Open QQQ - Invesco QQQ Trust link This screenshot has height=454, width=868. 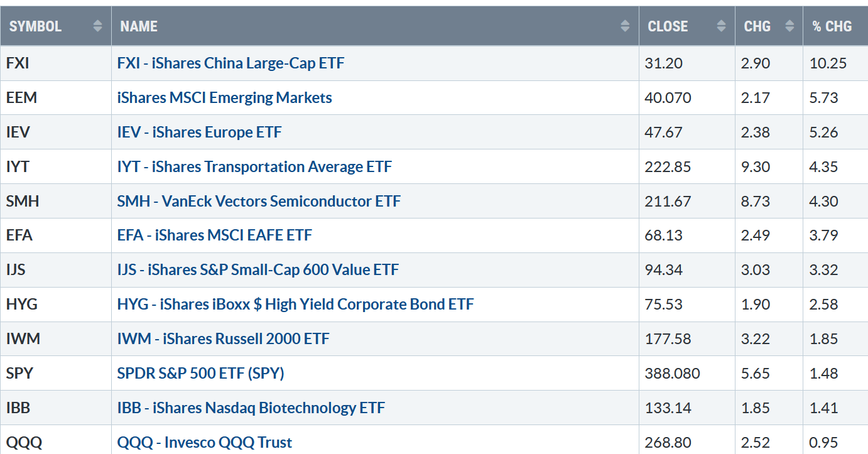pos(205,442)
